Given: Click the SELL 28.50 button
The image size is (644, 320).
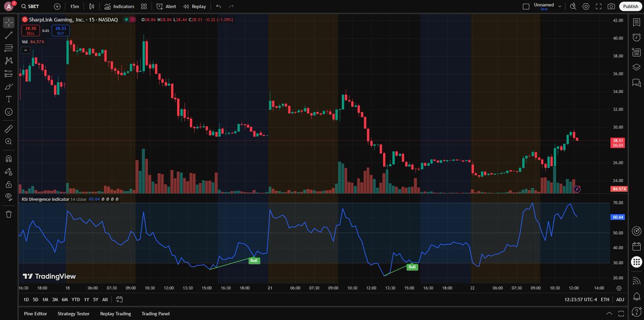Looking at the screenshot, I should click(x=31, y=31).
